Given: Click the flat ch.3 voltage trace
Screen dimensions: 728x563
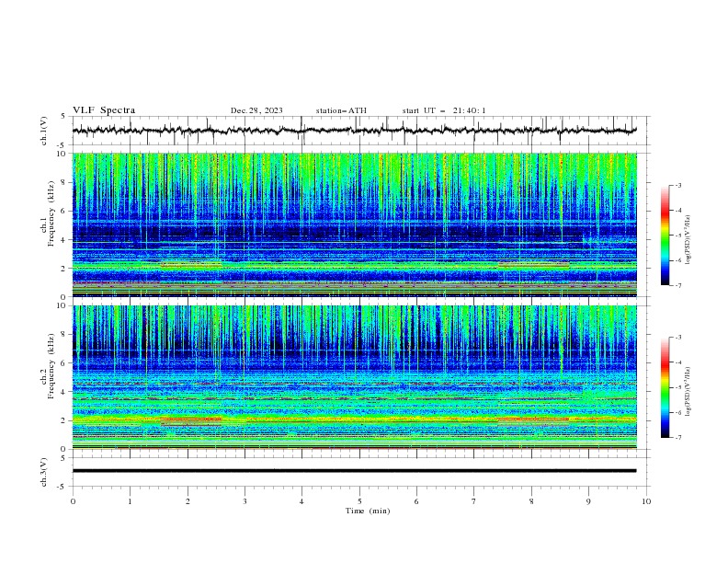Looking at the screenshot, I should (355, 471).
